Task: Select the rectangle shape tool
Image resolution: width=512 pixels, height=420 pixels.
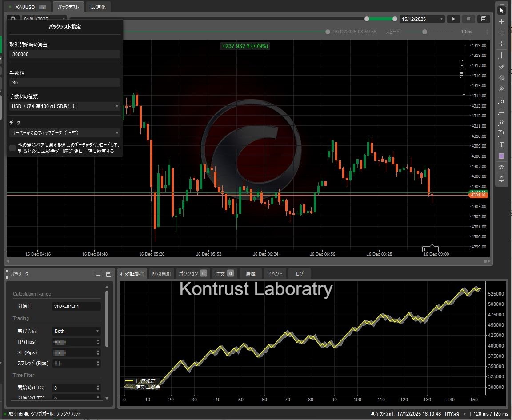Action: click(x=501, y=111)
